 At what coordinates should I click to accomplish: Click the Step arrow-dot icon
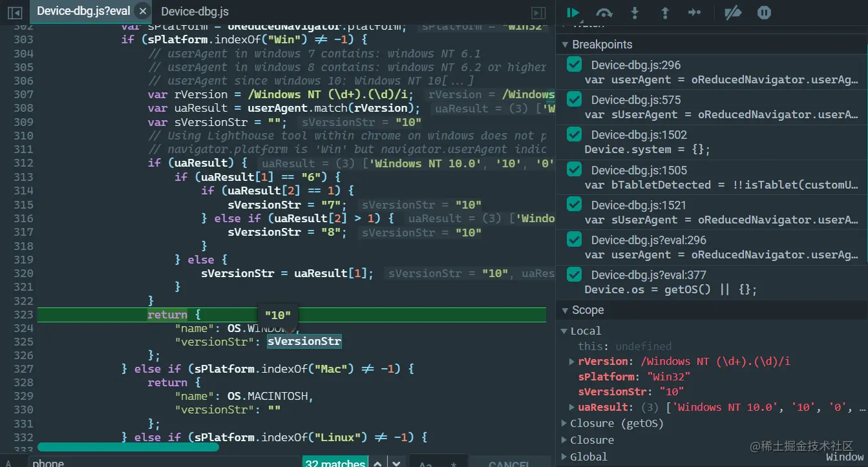tap(695, 12)
